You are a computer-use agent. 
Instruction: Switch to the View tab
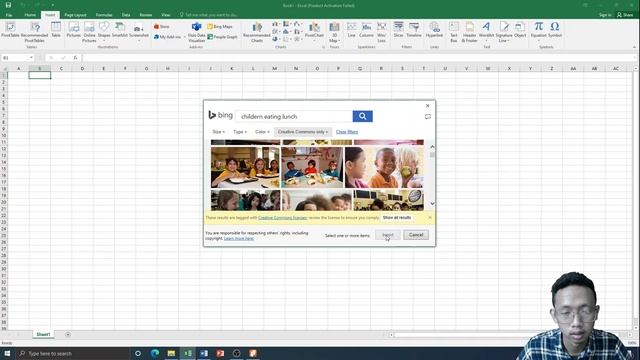(165, 15)
